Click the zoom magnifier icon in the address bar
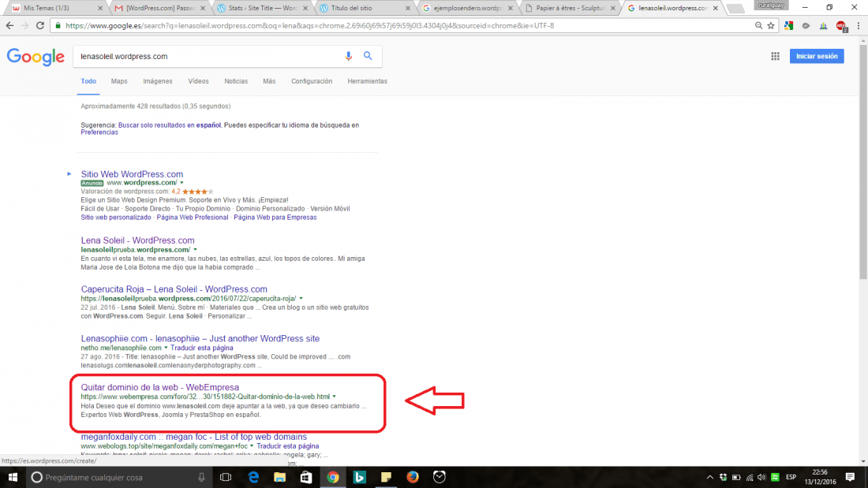868x488 pixels. (x=758, y=25)
